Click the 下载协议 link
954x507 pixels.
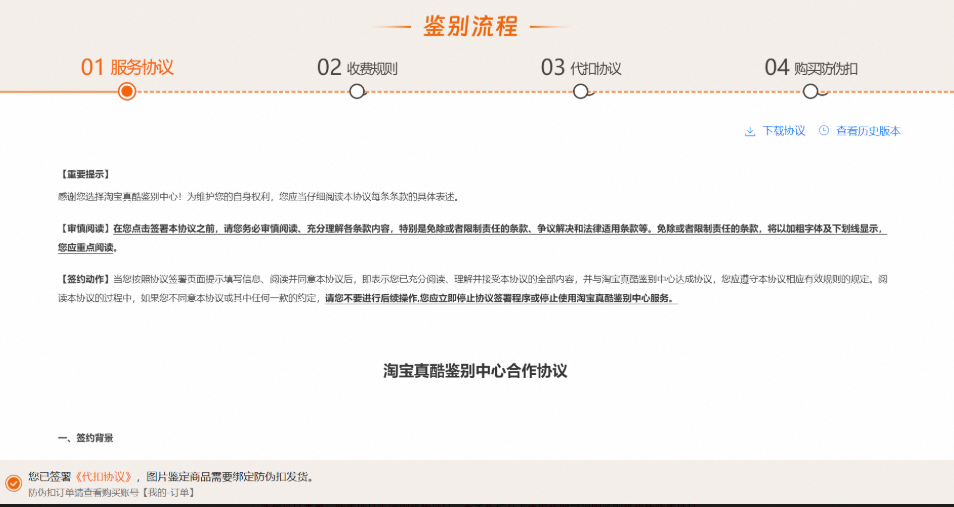click(784, 131)
